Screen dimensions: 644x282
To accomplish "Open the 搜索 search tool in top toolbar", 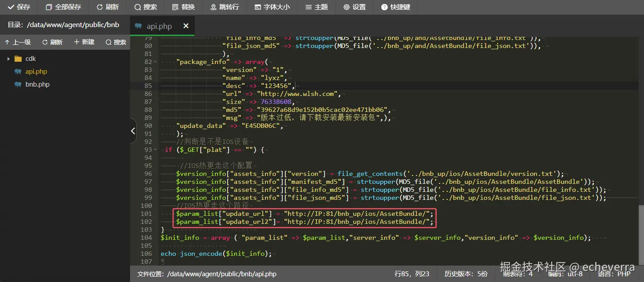I will [x=146, y=7].
